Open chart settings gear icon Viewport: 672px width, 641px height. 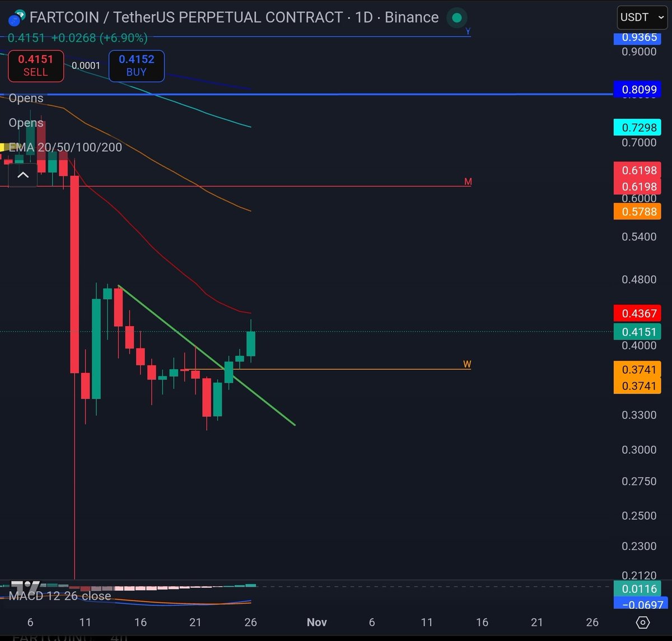coord(643,623)
